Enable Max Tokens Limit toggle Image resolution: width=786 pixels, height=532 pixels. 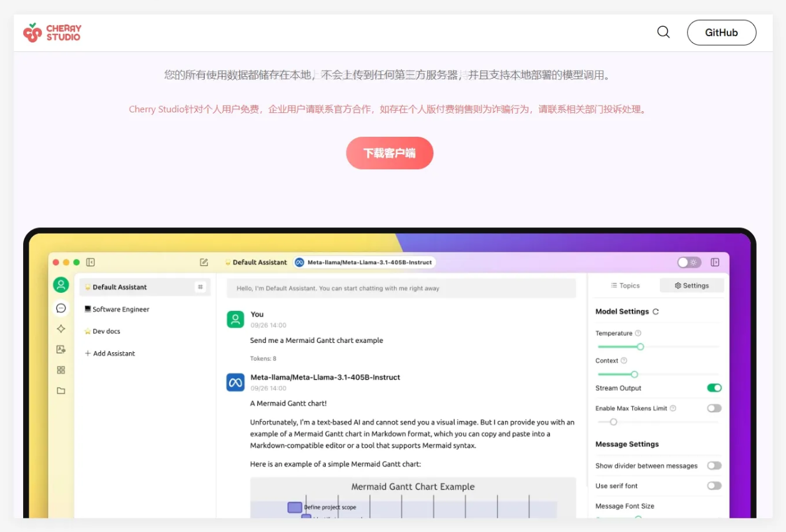click(x=714, y=408)
